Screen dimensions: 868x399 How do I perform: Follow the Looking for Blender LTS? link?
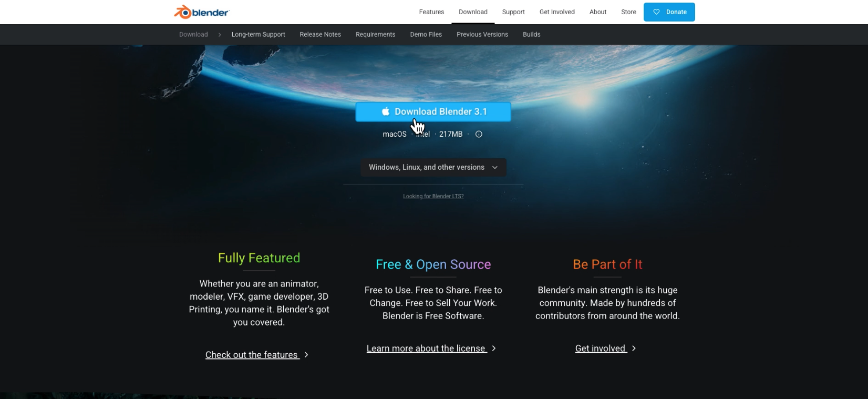(x=433, y=197)
